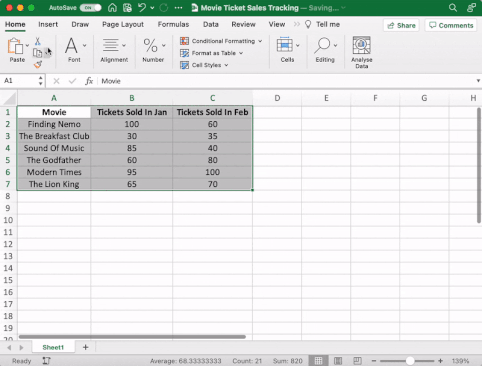Expand the Undo history dropdown arrow

pos(152,8)
